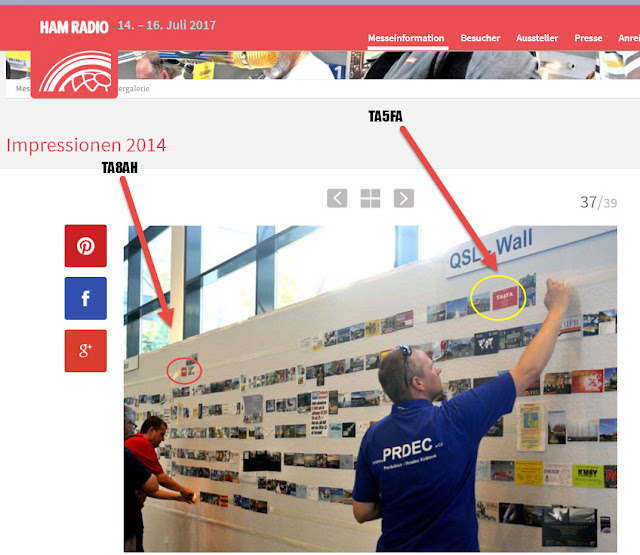Share image on Pinterest
The image size is (640, 555).
coord(86,246)
